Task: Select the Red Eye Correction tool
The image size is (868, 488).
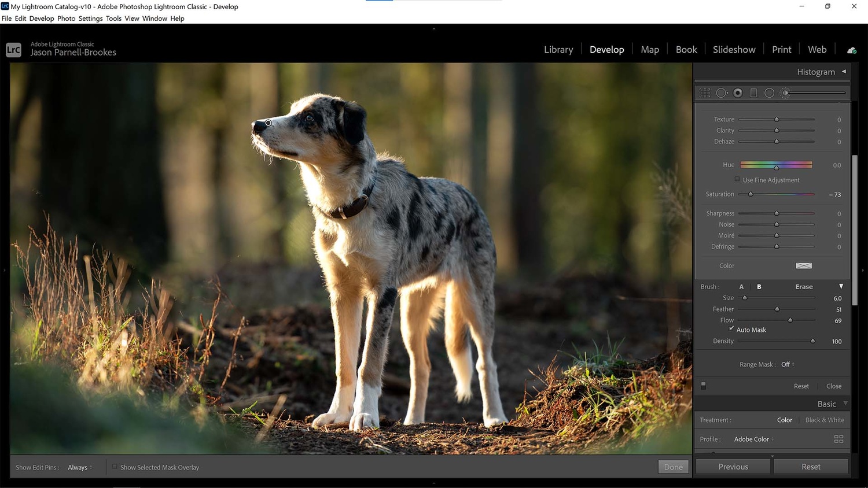Action: pos(738,93)
